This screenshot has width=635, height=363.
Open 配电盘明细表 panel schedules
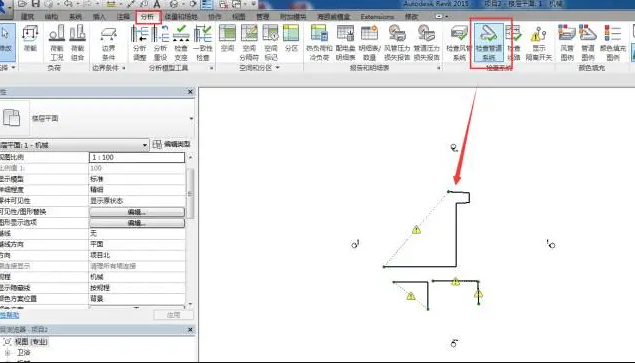pyautogui.click(x=345, y=43)
